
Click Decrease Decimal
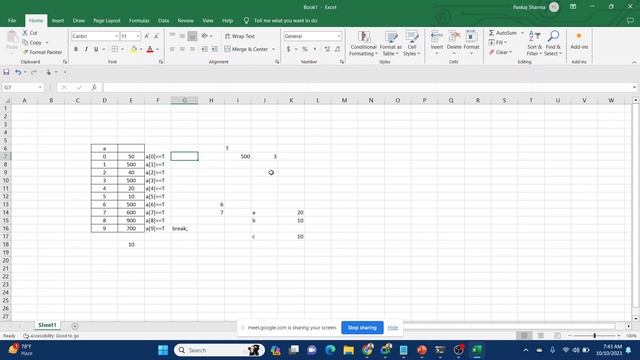point(337,49)
